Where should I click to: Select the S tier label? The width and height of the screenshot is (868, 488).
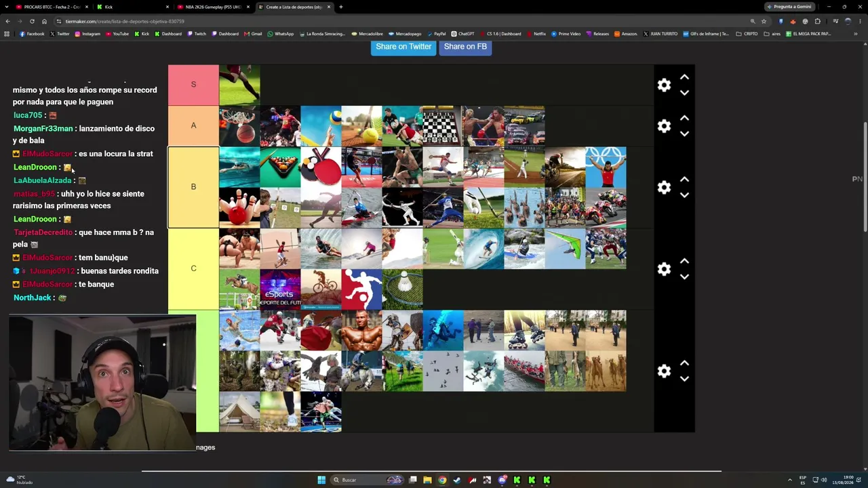pos(193,85)
